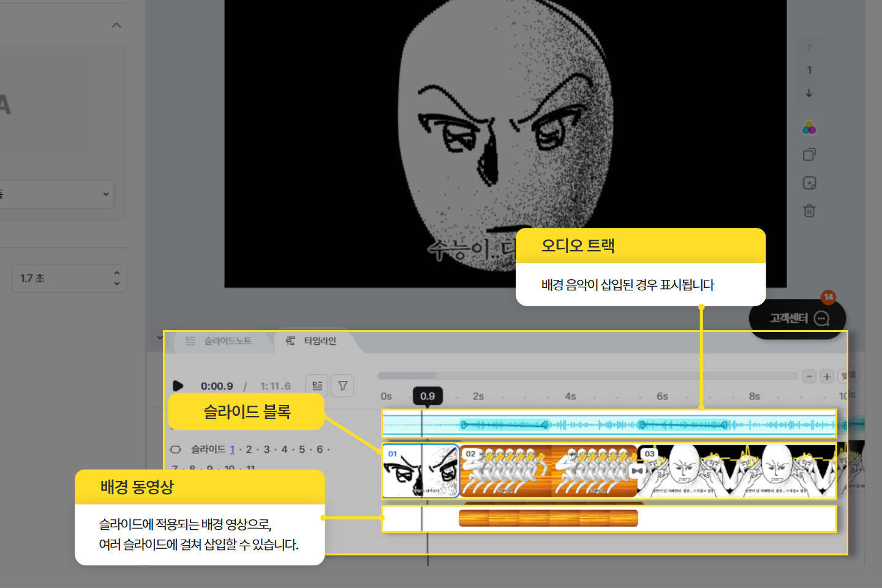Click the 맞춤 fit button in timeline
Viewport: 882px width, 588px height.
point(849,375)
